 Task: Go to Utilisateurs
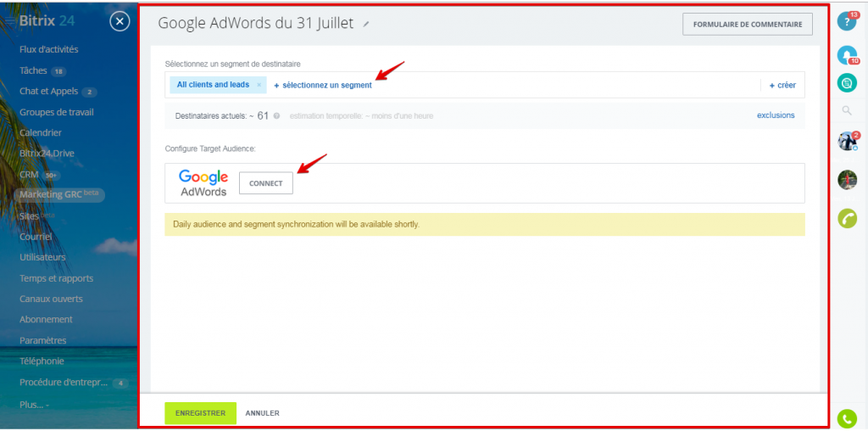click(x=42, y=257)
